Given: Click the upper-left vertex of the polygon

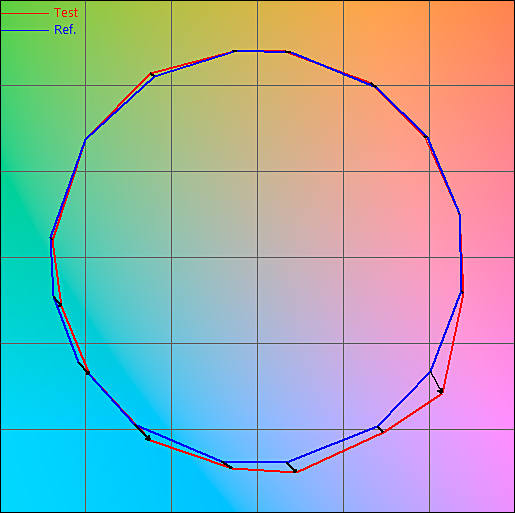Looking at the screenshot, I should 152,74.
